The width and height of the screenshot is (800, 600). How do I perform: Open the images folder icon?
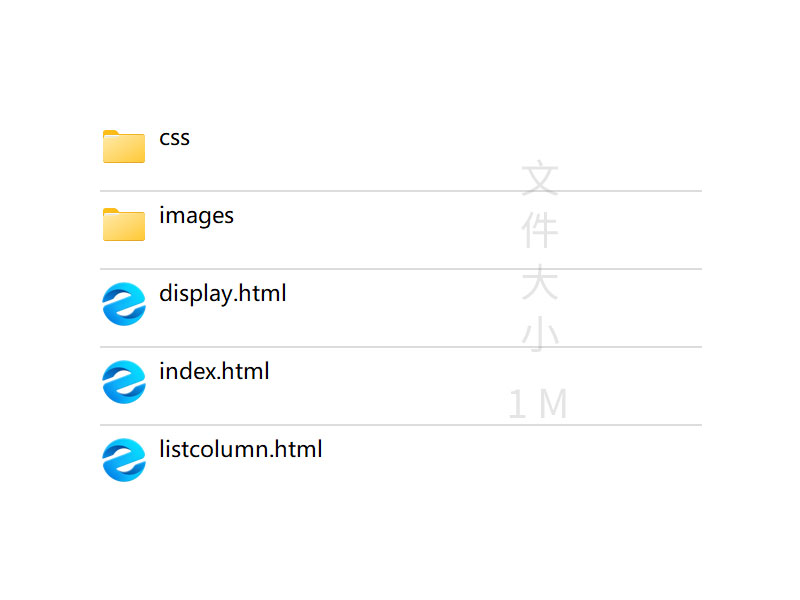124,224
